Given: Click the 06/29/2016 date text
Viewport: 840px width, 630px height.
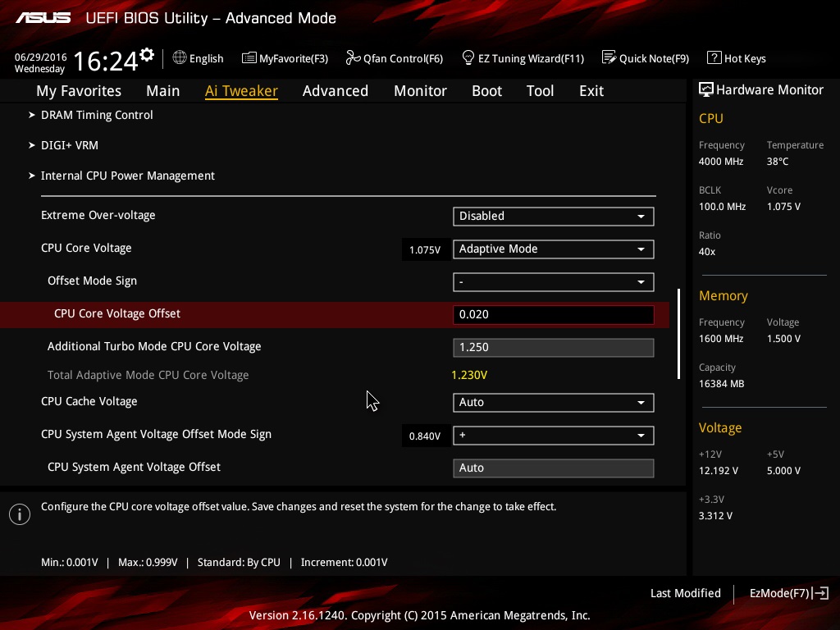Looking at the screenshot, I should pyautogui.click(x=41, y=57).
